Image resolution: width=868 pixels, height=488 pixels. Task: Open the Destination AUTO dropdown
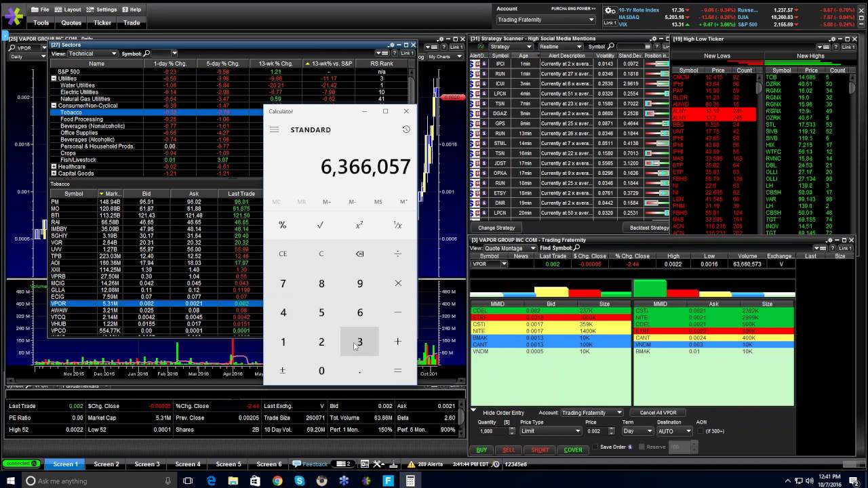tap(675, 431)
